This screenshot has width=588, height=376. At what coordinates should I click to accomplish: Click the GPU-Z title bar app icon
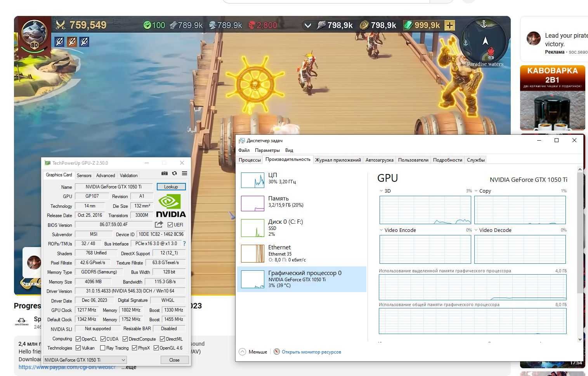tap(48, 163)
